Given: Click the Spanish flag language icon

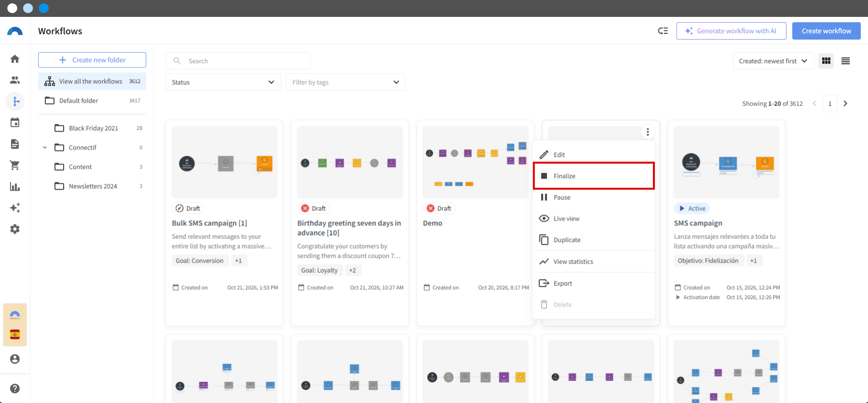Looking at the screenshot, I should (15, 334).
